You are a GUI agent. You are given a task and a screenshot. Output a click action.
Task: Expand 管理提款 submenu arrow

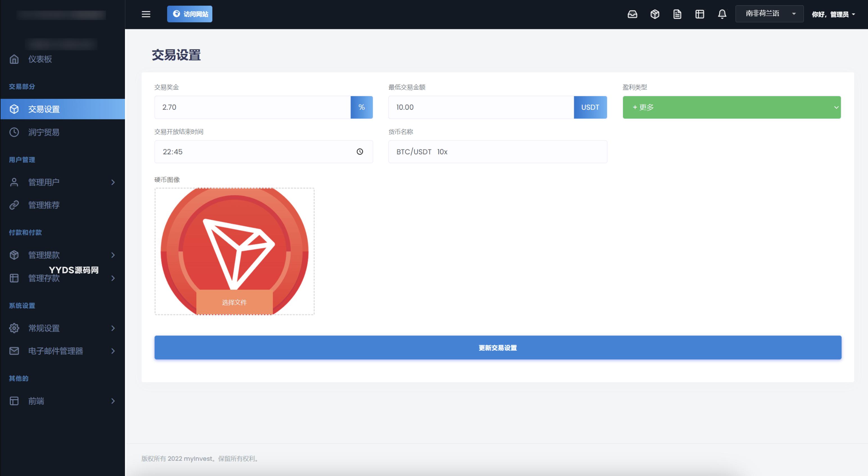[x=113, y=255]
